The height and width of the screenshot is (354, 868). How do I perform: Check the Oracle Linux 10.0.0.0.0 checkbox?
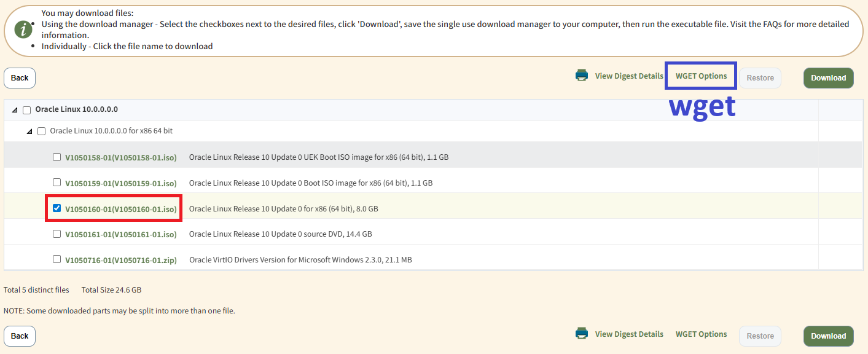tap(26, 110)
